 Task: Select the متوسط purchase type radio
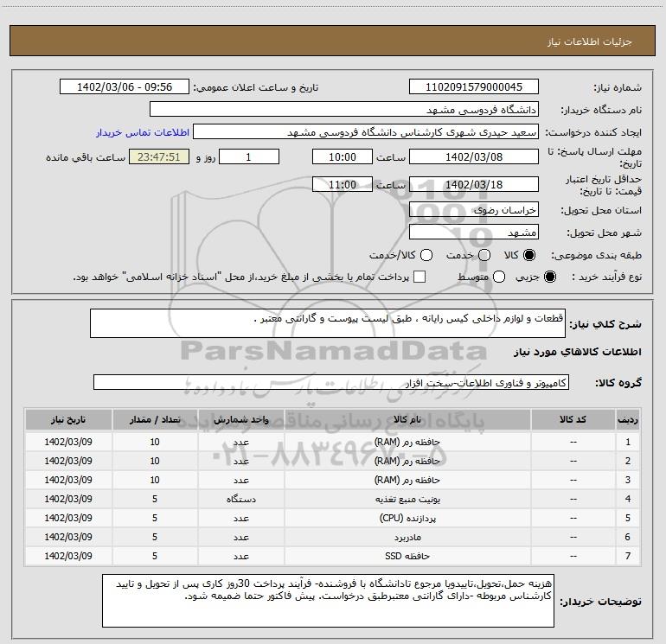[499, 277]
